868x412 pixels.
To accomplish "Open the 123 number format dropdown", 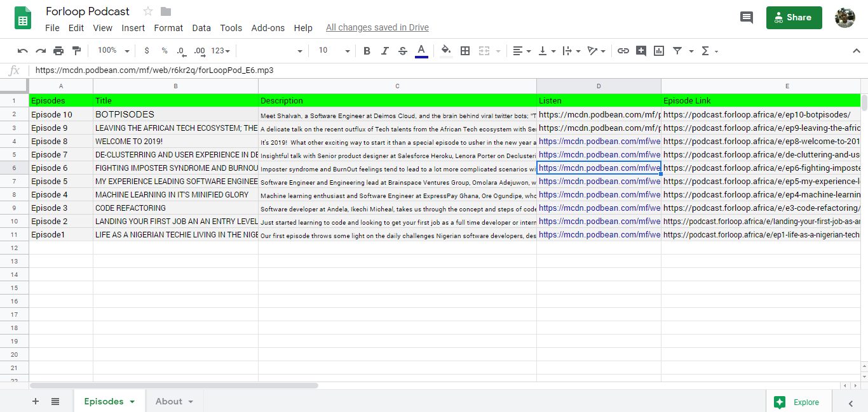I will (220, 51).
